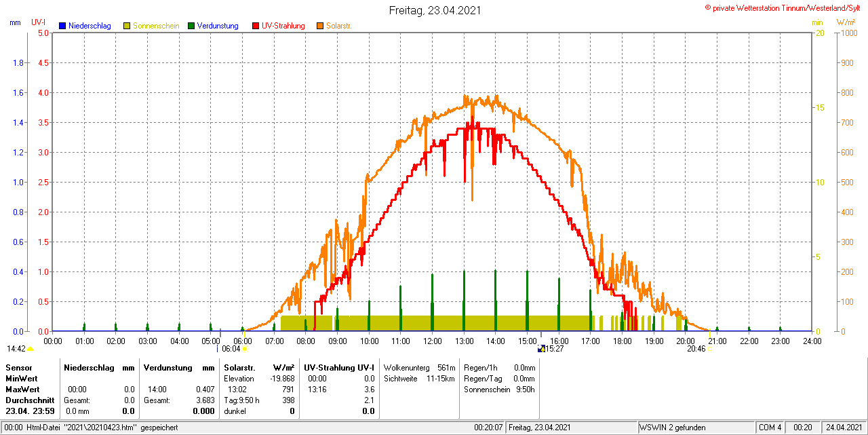Click the blue Niederschlag legend swatch
Screen dimensions: 868x435
pyautogui.click(x=62, y=26)
